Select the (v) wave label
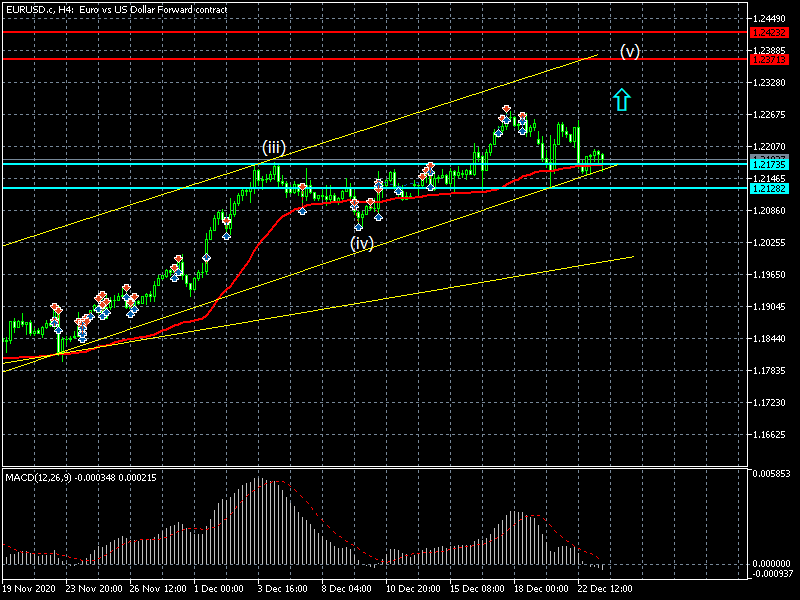The image size is (800, 600). [x=629, y=51]
